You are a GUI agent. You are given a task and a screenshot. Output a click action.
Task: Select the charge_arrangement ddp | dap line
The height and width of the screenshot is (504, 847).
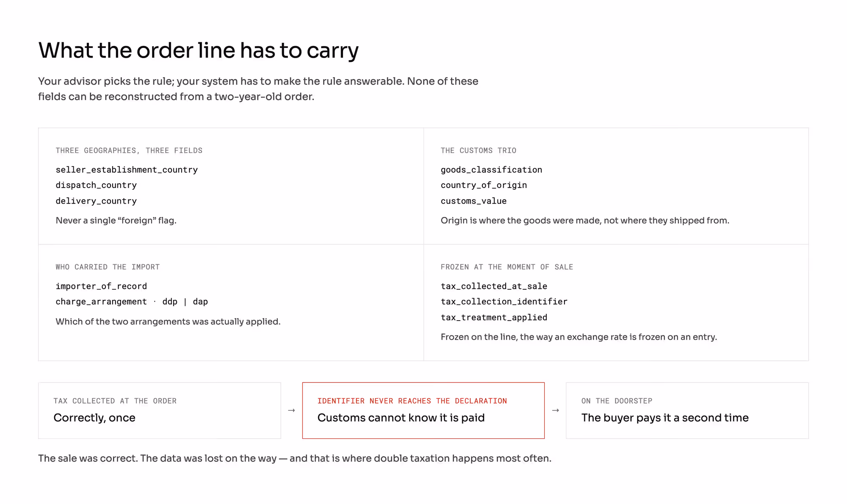pos(132,302)
